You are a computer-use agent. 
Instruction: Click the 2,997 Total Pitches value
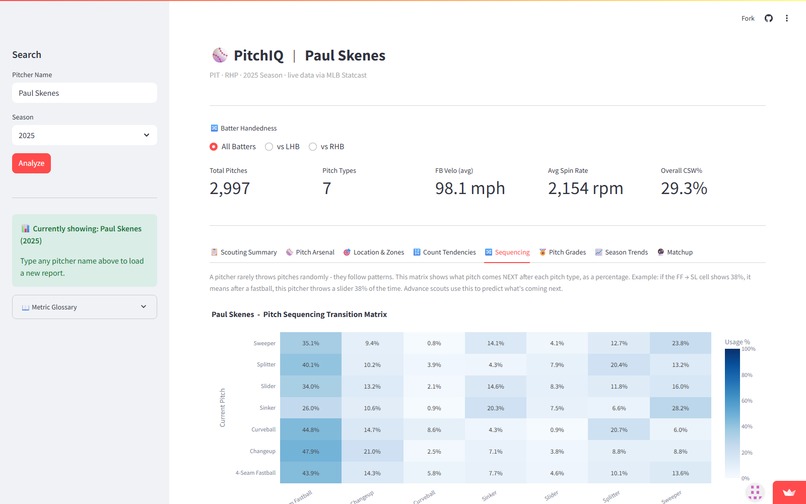tap(230, 188)
